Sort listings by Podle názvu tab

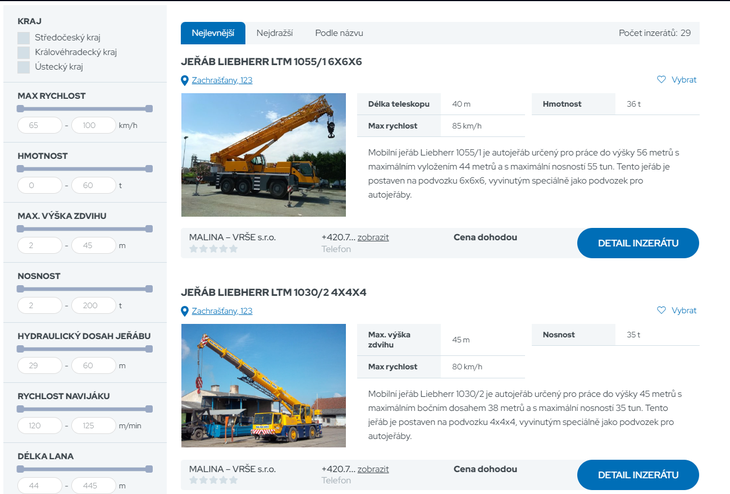coord(339,33)
